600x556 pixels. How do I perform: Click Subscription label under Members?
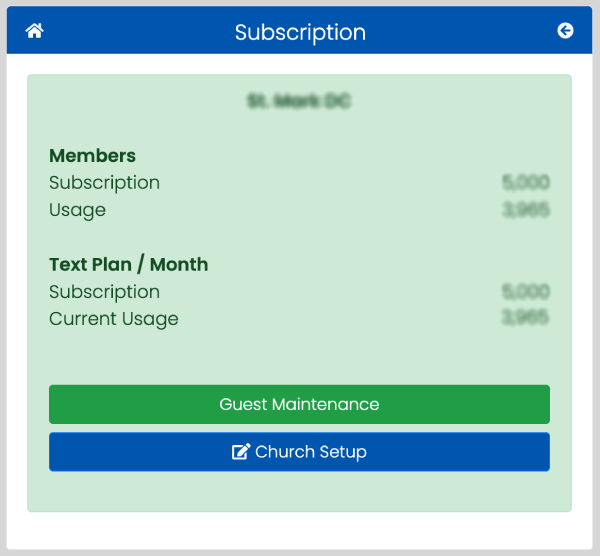point(104,183)
